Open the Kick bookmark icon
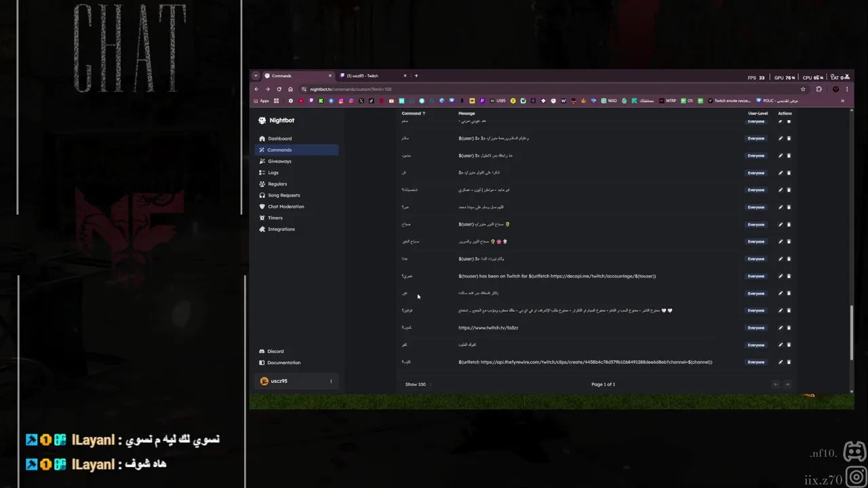The width and height of the screenshot is (868, 488). [321, 100]
